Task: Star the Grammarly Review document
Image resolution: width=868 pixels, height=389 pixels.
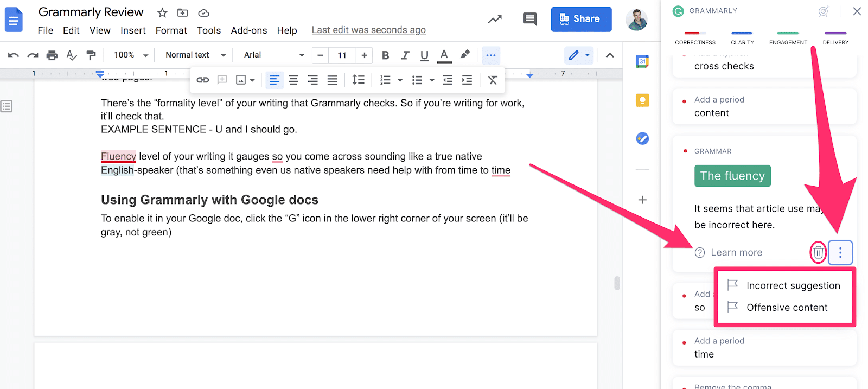Action: (x=162, y=12)
